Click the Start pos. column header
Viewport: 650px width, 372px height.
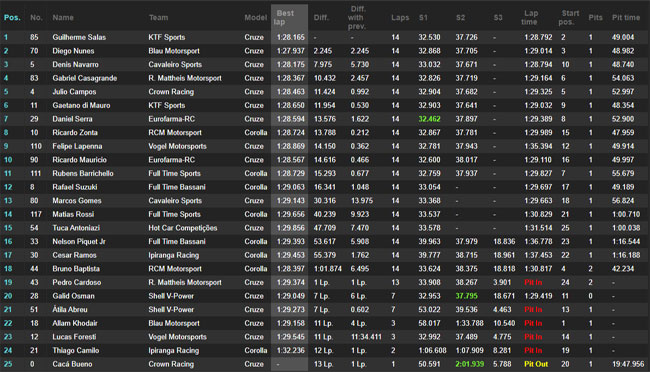click(568, 17)
